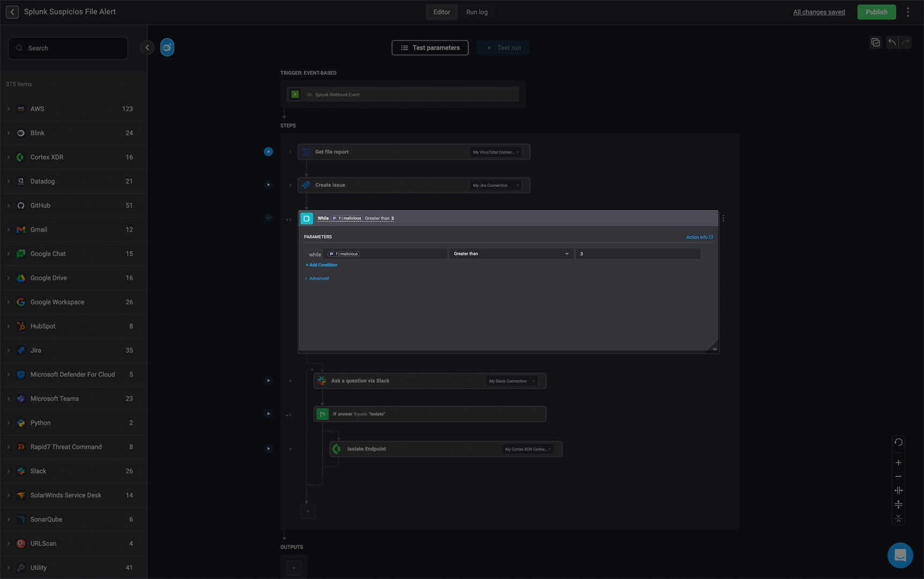Click Add Condition link
The image size is (924, 579).
click(322, 265)
